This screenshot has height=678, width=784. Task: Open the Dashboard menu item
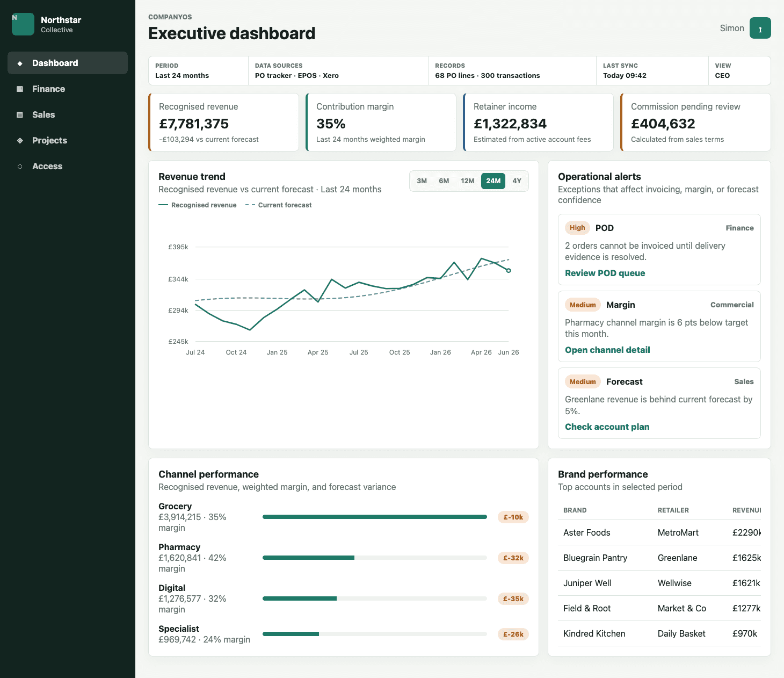[x=68, y=63]
